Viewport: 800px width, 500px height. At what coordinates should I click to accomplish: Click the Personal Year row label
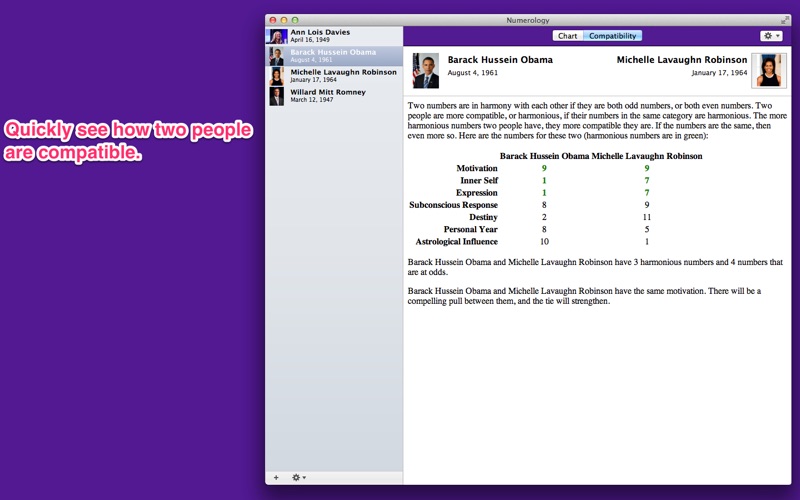470,230
